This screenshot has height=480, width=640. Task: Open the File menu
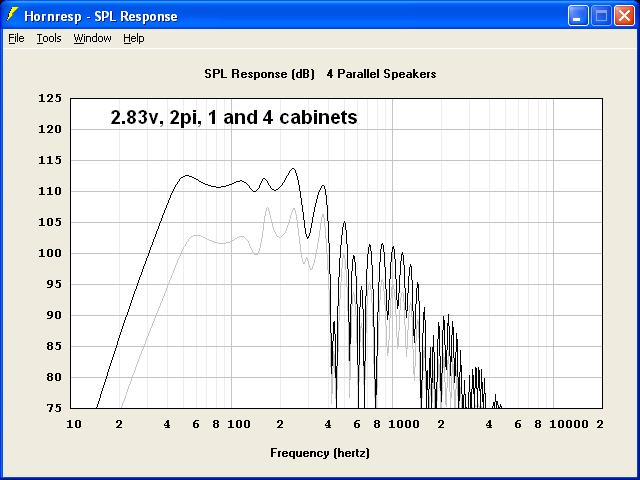(16, 38)
